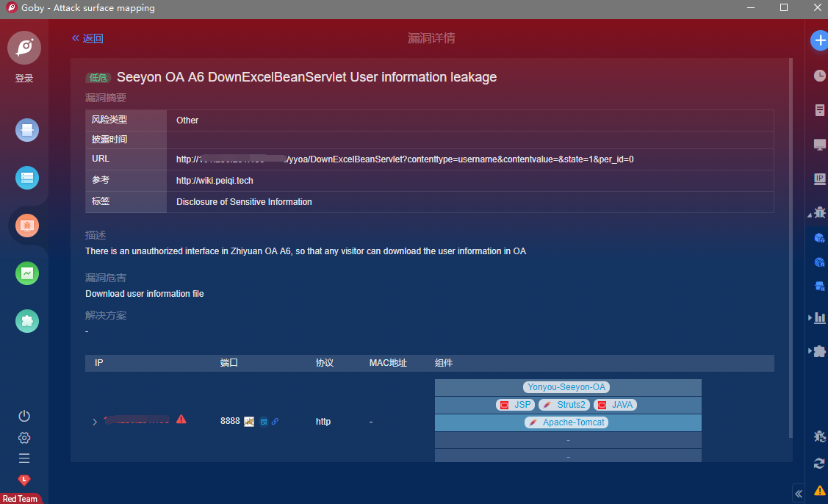The height and width of the screenshot is (504, 828).
Task: Click the blue plus new scan button
Action: click(x=819, y=40)
